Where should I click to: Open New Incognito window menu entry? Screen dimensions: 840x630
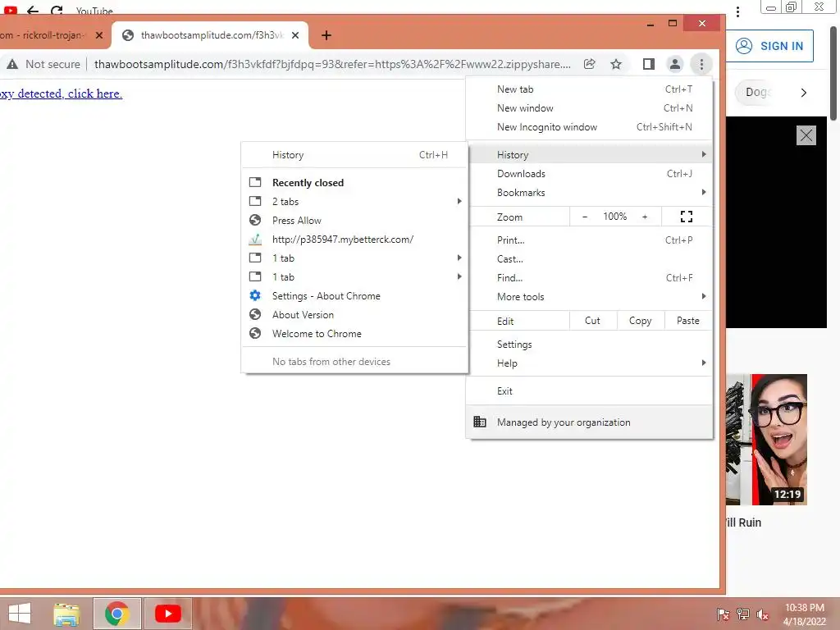(x=589, y=127)
